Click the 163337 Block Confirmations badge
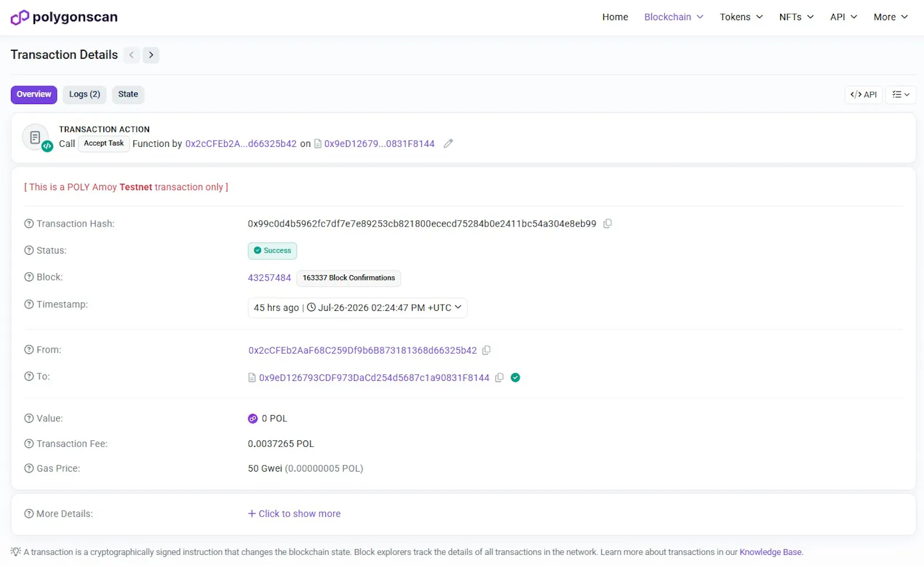 (x=349, y=278)
